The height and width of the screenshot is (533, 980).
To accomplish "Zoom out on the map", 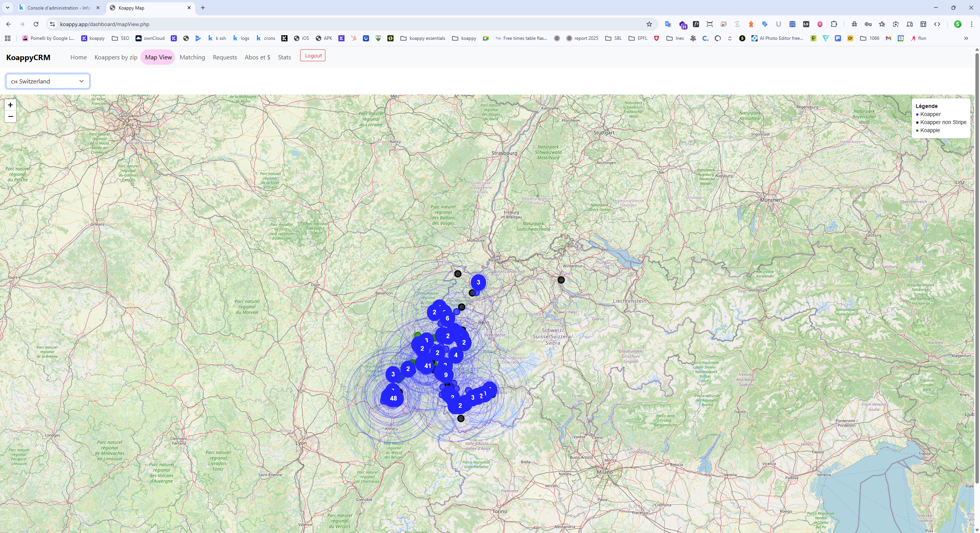I will [x=10, y=116].
